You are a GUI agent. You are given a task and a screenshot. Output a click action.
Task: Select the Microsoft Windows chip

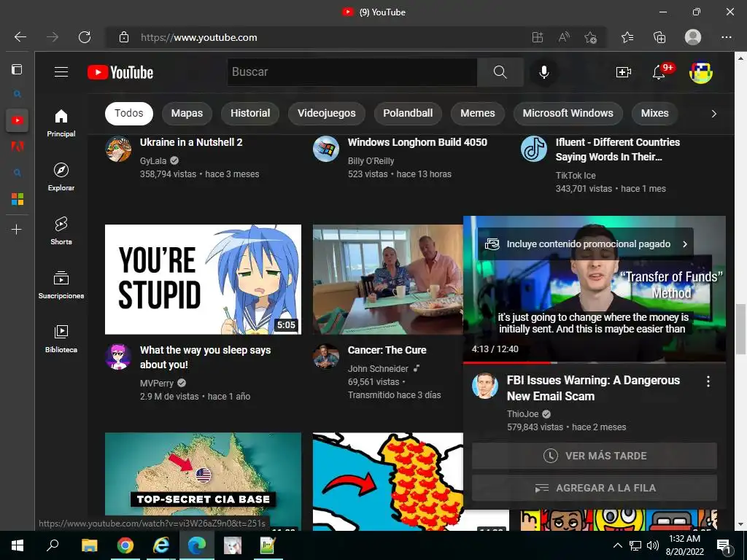(568, 113)
